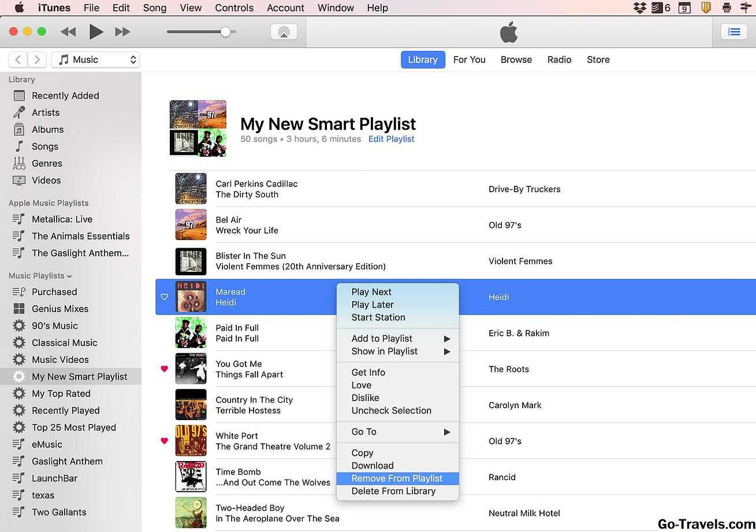Open Videos in the sidebar
Screen dimensions: 756x532
pos(46,181)
